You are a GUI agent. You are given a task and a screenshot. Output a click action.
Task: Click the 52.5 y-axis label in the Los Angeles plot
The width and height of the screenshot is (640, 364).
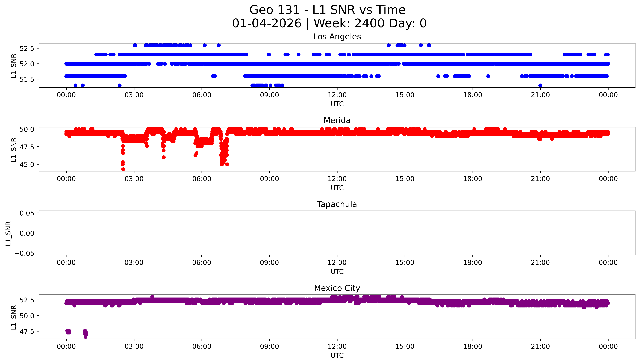(27, 48)
